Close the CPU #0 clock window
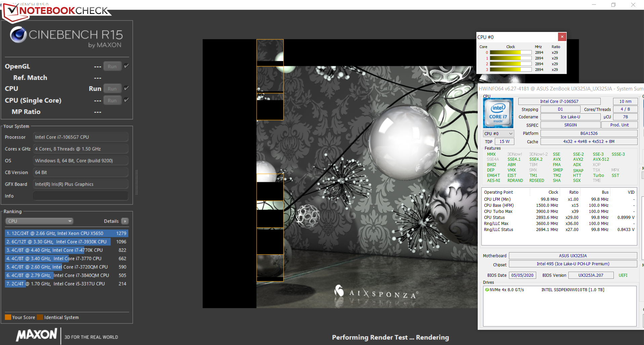The height and width of the screenshot is (345, 644). [562, 37]
